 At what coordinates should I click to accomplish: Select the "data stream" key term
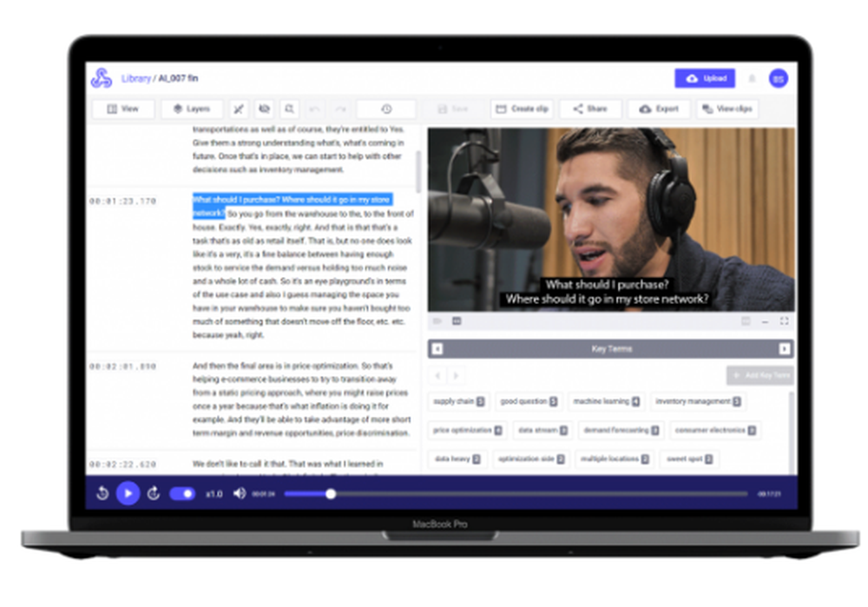[x=542, y=431]
